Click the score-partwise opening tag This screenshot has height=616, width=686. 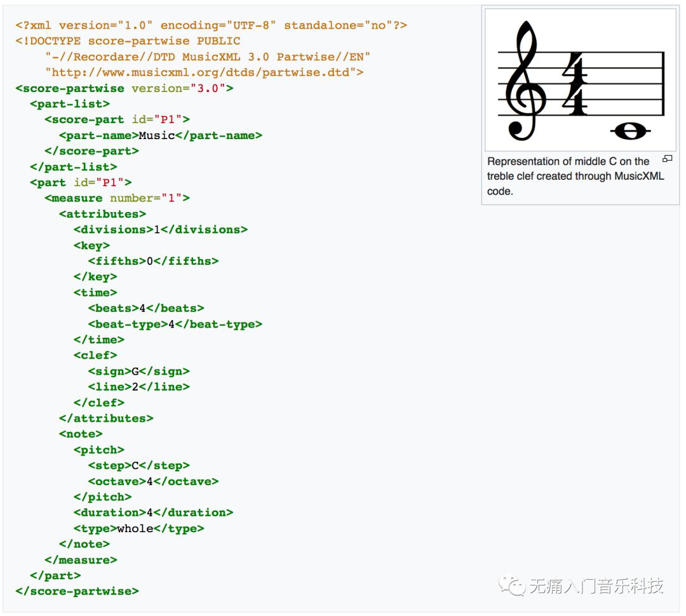tap(124, 88)
